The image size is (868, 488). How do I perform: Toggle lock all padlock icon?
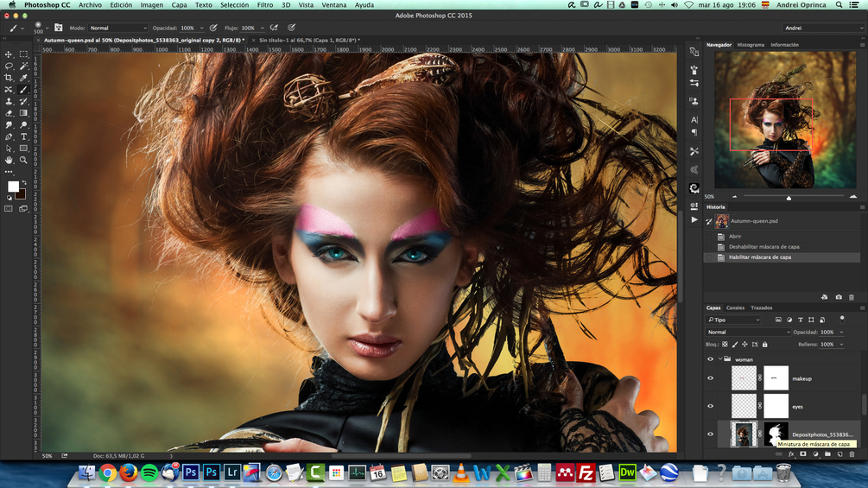coord(764,344)
